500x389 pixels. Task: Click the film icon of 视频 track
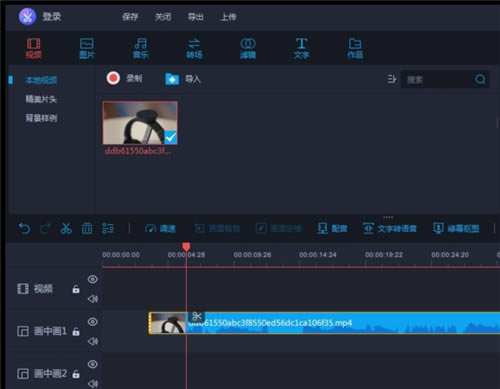coord(23,289)
